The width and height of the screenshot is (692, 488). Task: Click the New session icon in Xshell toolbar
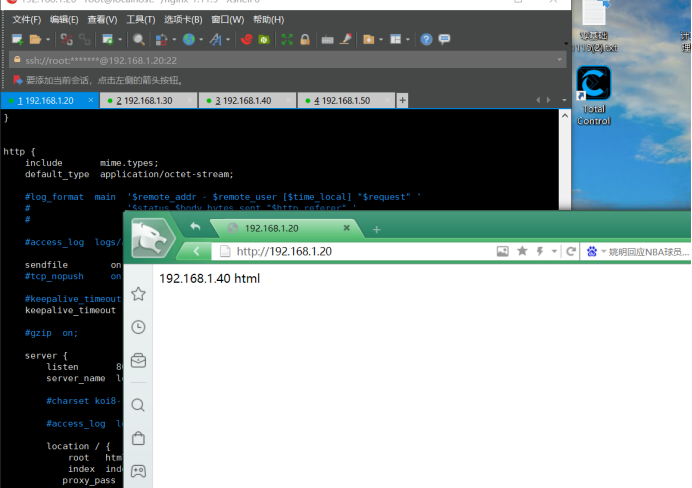tap(18, 40)
